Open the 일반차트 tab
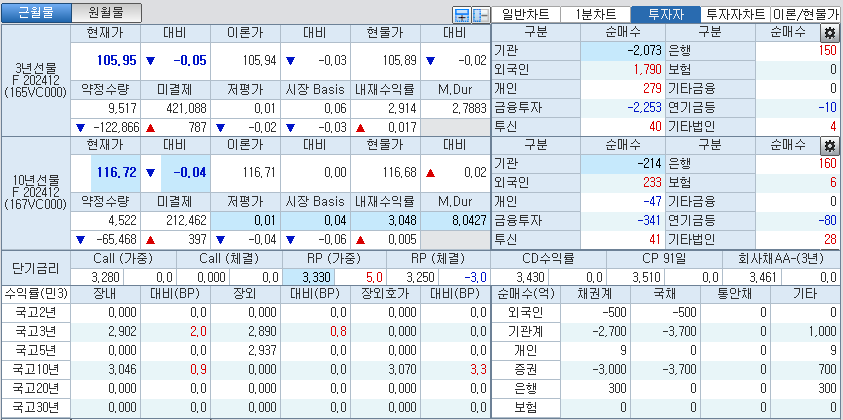This screenshot has width=843, height=420. click(x=525, y=15)
